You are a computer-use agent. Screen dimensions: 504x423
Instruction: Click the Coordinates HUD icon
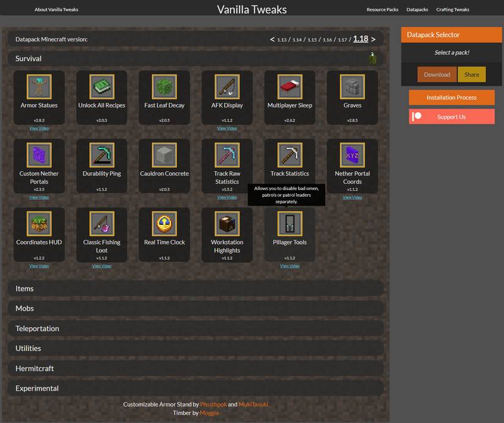pos(38,223)
